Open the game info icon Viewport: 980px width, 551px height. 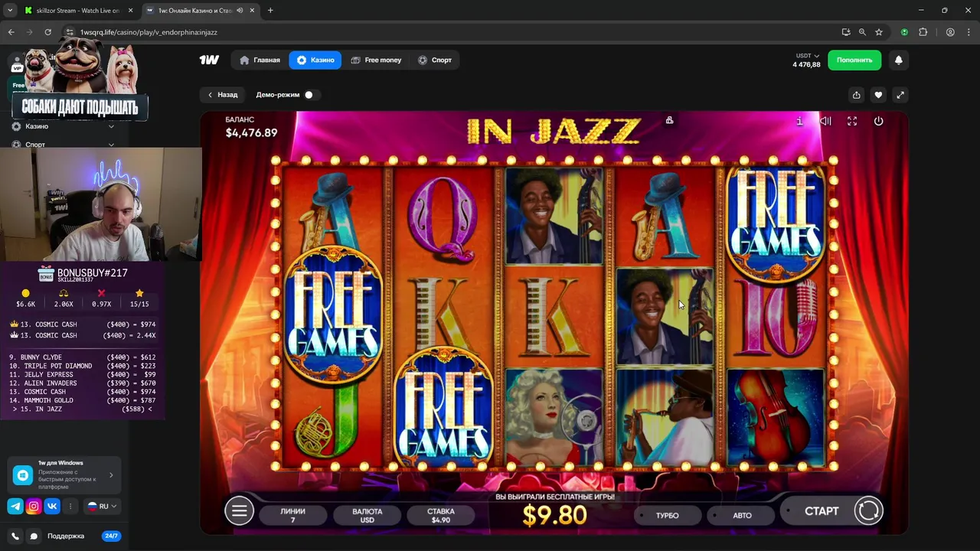pos(799,121)
